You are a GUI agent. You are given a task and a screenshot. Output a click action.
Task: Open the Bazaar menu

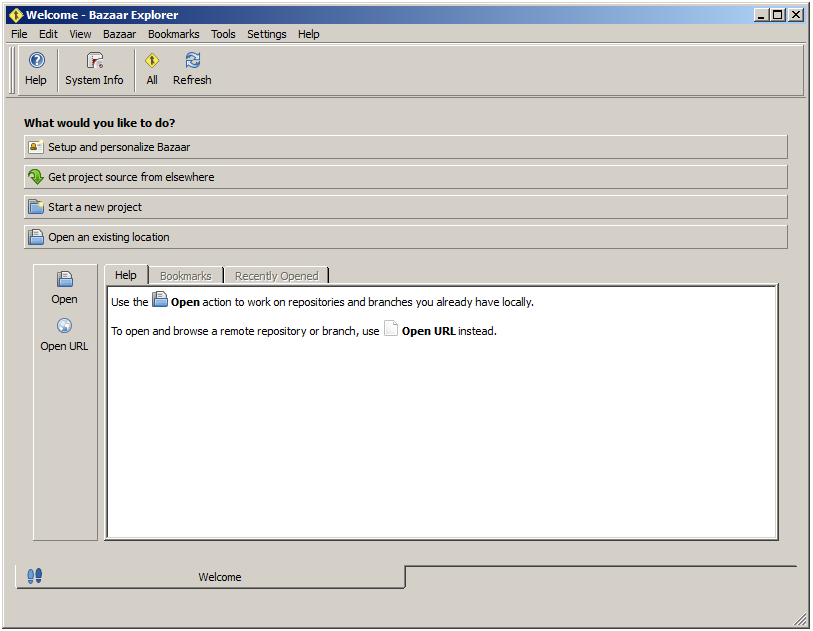pos(119,34)
